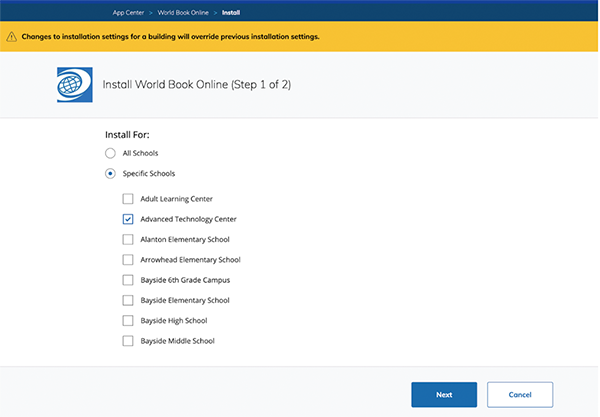Screen dimensions: 600x417
Task: Click the 'Alanton Elementary School' label text
Action: point(185,239)
